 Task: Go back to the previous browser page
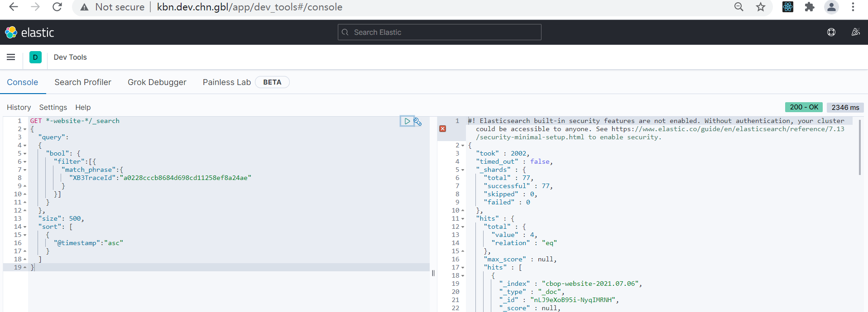point(14,7)
